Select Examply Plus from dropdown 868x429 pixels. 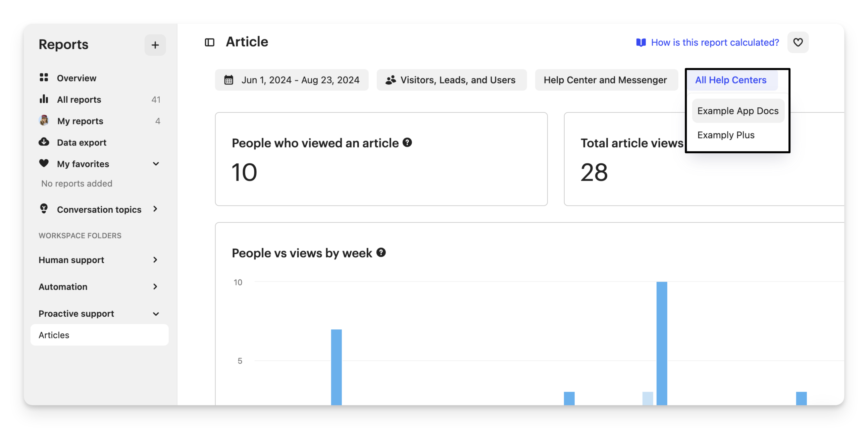[x=725, y=135]
